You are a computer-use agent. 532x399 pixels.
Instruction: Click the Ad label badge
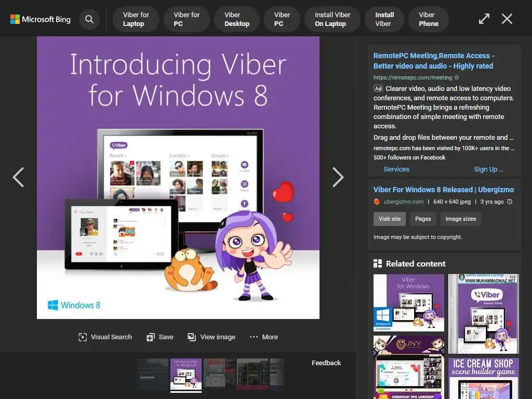tap(378, 88)
